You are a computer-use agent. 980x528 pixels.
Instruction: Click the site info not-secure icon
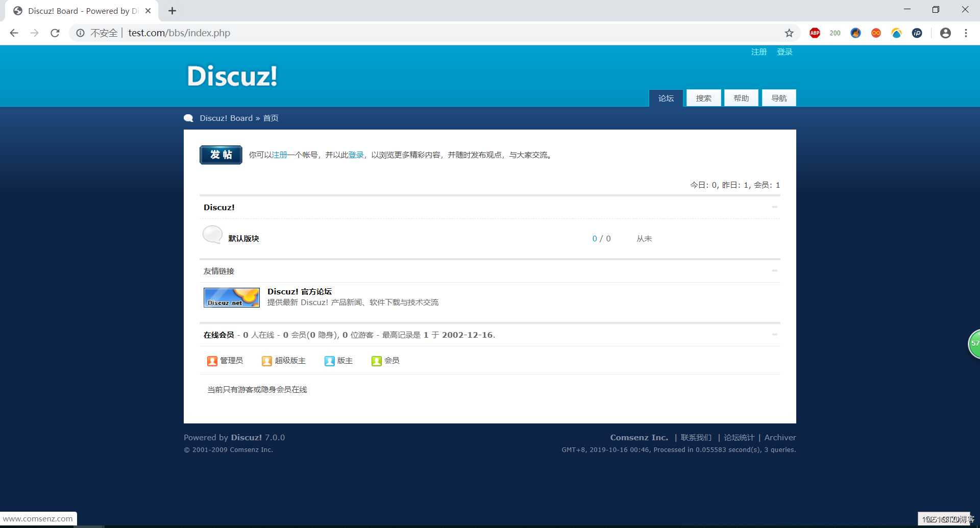(80, 33)
